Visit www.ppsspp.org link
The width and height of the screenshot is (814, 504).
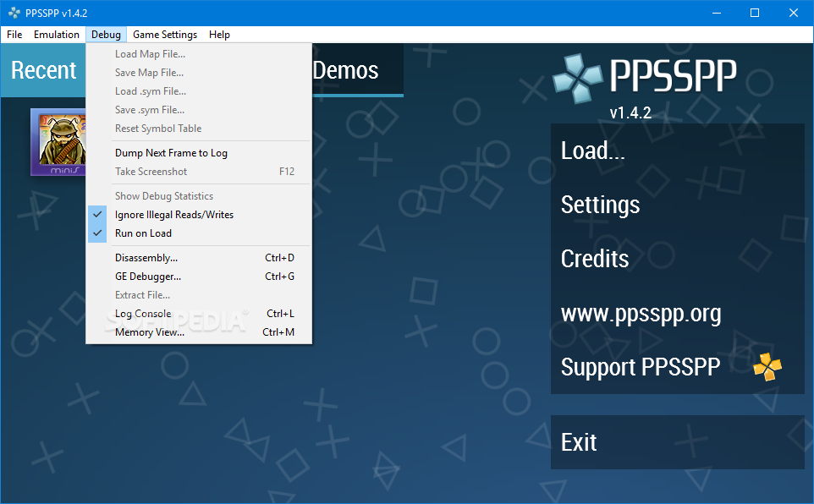click(x=678, y=314)
